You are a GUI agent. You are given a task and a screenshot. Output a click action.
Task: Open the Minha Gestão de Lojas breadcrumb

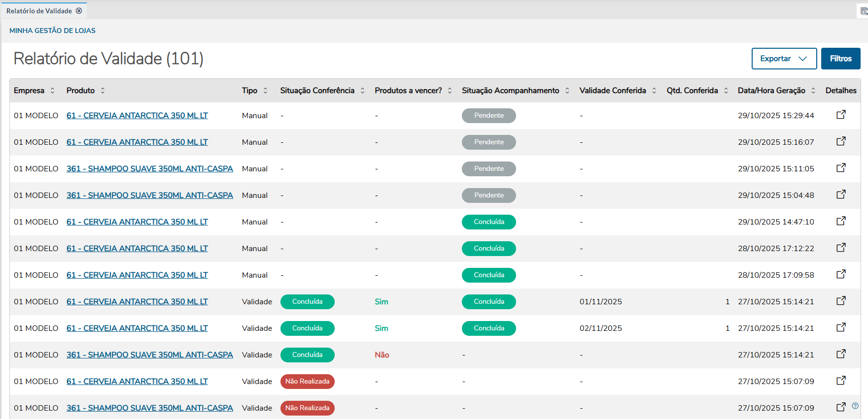click(x=52, y=31)
